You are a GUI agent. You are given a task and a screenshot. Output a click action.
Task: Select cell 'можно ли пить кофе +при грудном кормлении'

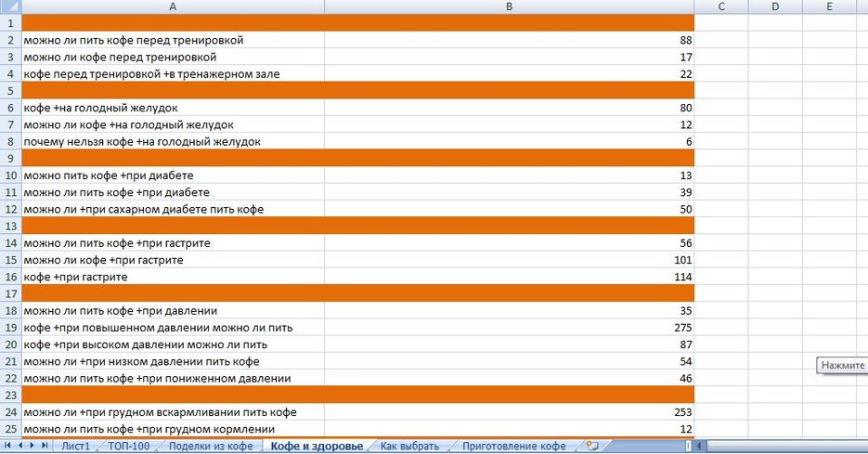coord(173,429)
